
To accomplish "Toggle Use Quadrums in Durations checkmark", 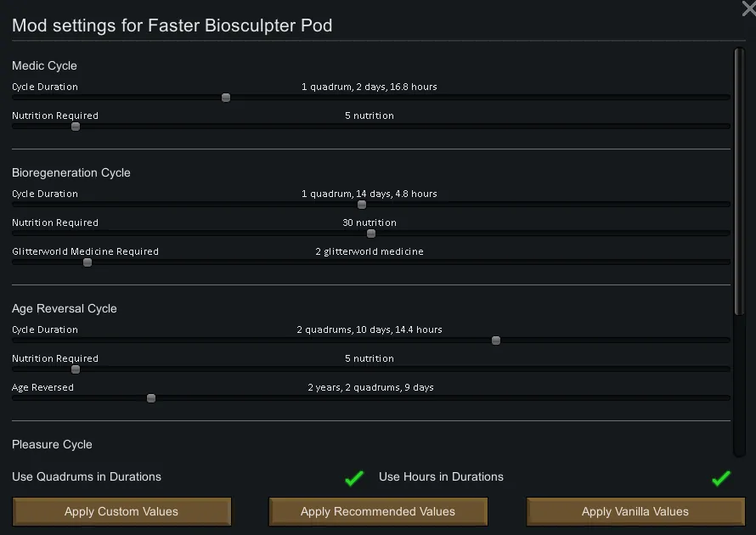I will point(354,478).
